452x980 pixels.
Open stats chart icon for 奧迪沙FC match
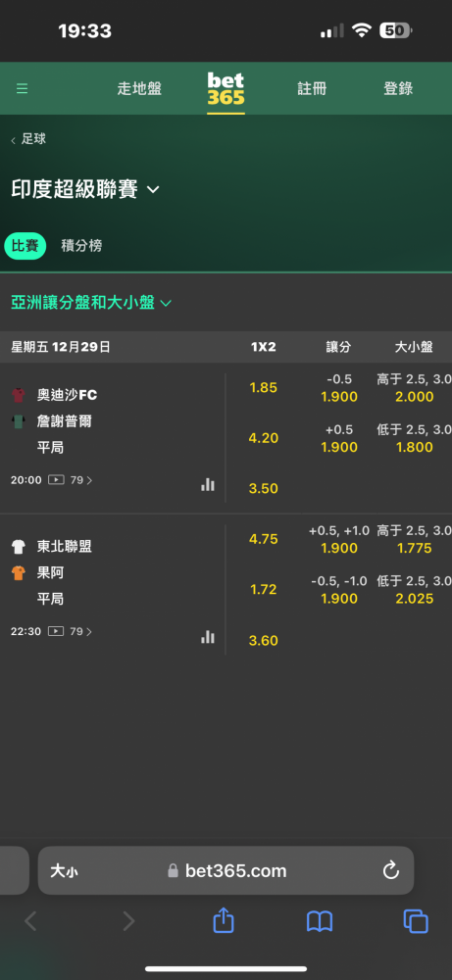tap(208, 484)
